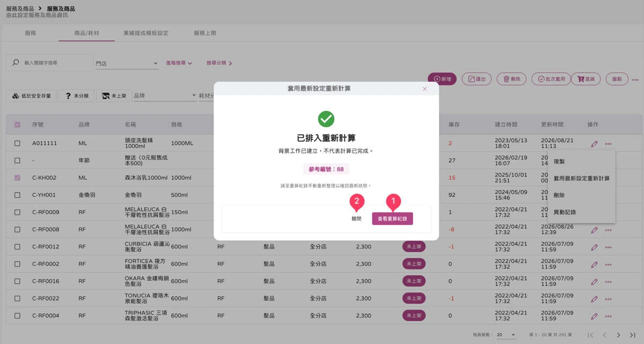Viewport: 644px width, 344px height.
Task: Close the recalculation dialog with the X icon
Action: tap(425, 89)
